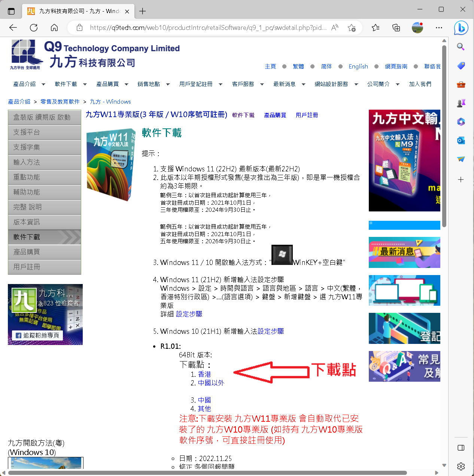Switch language to English link

358,66
